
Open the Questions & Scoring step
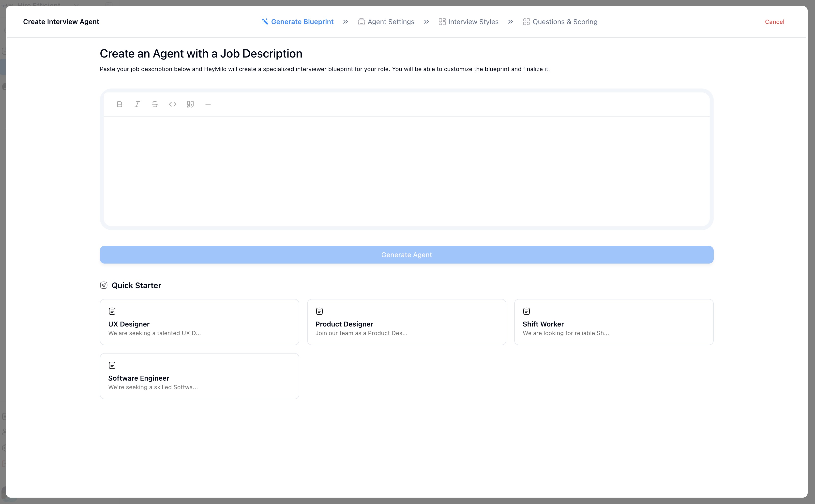click(565, 21)
